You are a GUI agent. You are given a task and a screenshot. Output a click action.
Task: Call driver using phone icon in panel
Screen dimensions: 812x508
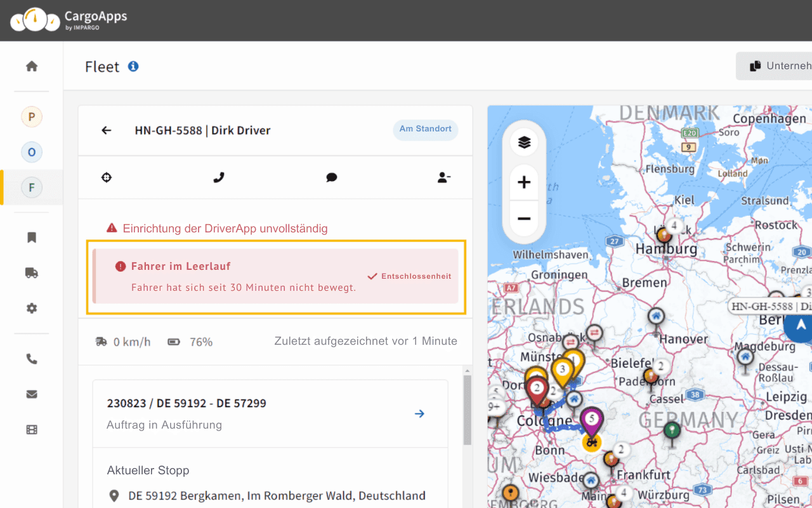[219, 178]
